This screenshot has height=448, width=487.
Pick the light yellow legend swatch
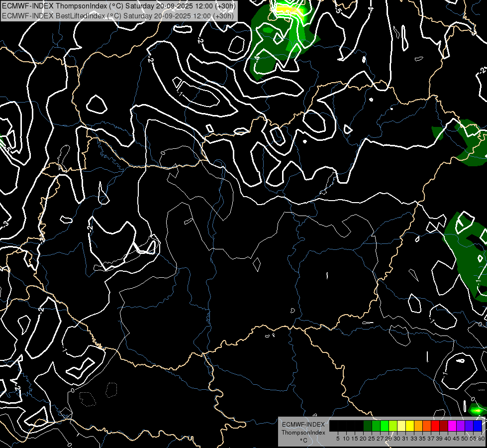(401, 426)
